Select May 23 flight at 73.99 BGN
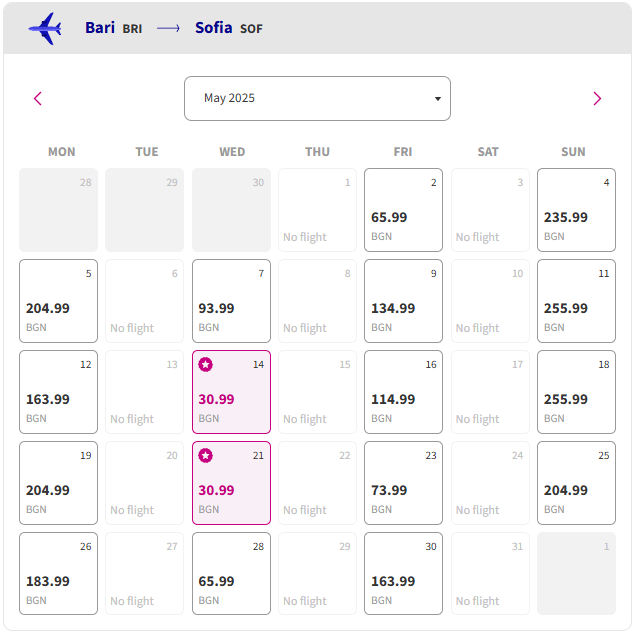Viewport: 637px width, 632px height. point(403,483)
